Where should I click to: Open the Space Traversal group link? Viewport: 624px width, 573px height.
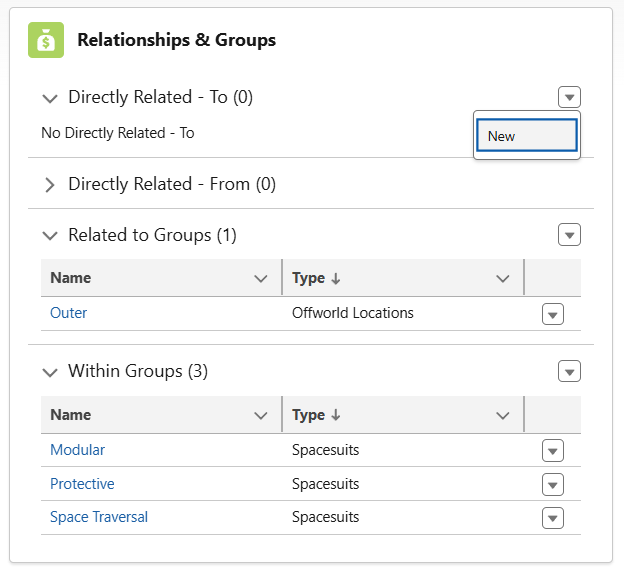[x=99, y=517]
